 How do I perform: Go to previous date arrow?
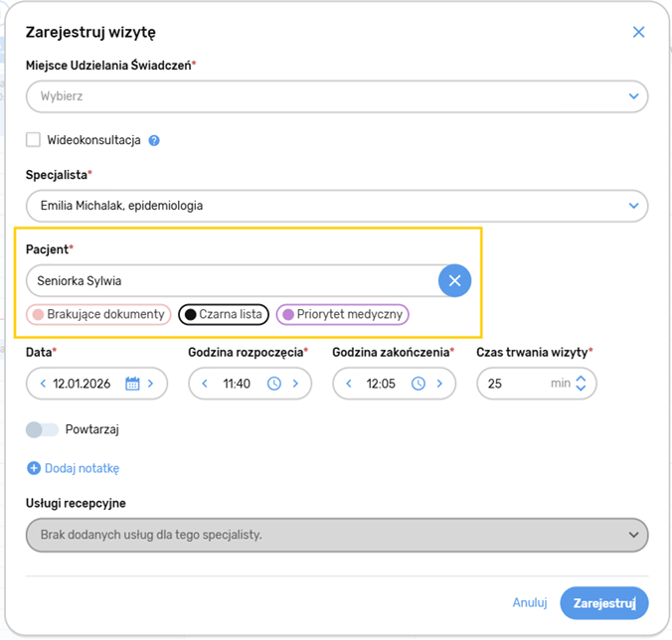pos(43,384)
